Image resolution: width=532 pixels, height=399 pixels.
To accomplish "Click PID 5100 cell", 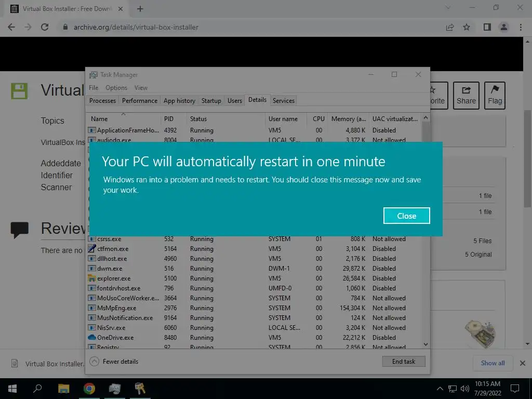I will (170, 278).
